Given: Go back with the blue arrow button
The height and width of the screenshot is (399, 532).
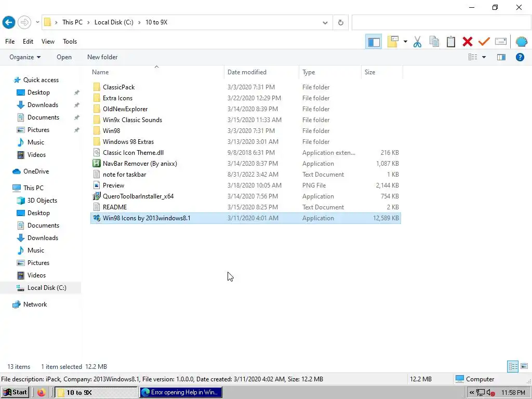Looking at the screenshot, I should [9, 22].
